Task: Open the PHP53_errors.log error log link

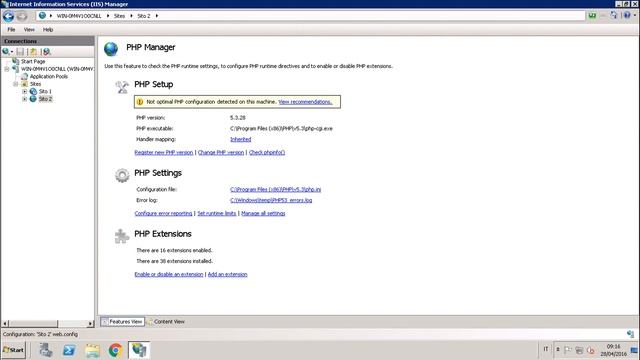Action: (x=271, y=200)
